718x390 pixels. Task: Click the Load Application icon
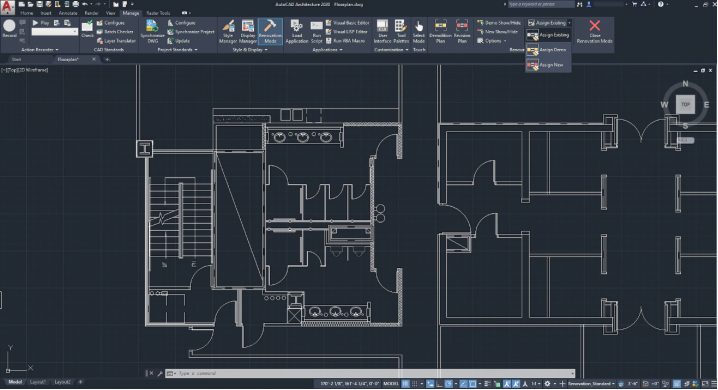[x=297, y=32]
